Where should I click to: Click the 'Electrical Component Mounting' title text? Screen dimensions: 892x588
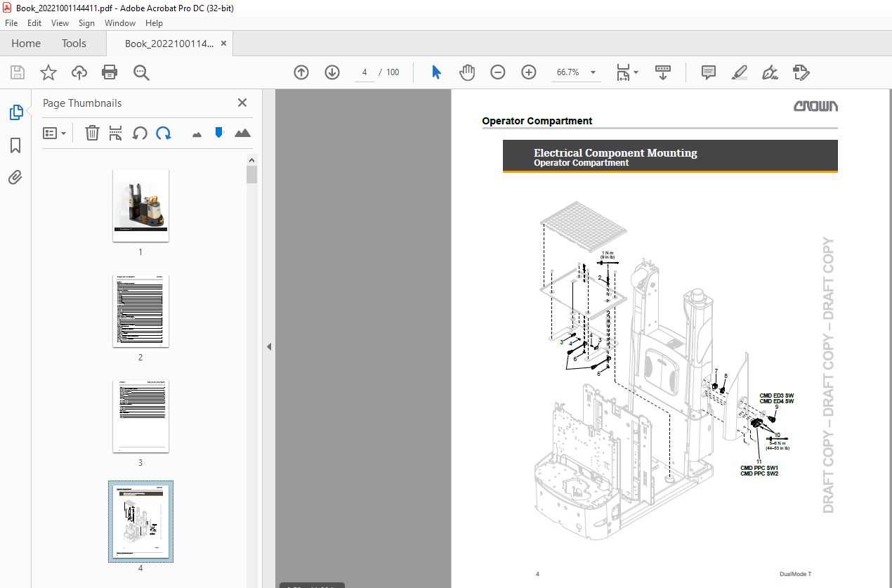click(615, 152)
